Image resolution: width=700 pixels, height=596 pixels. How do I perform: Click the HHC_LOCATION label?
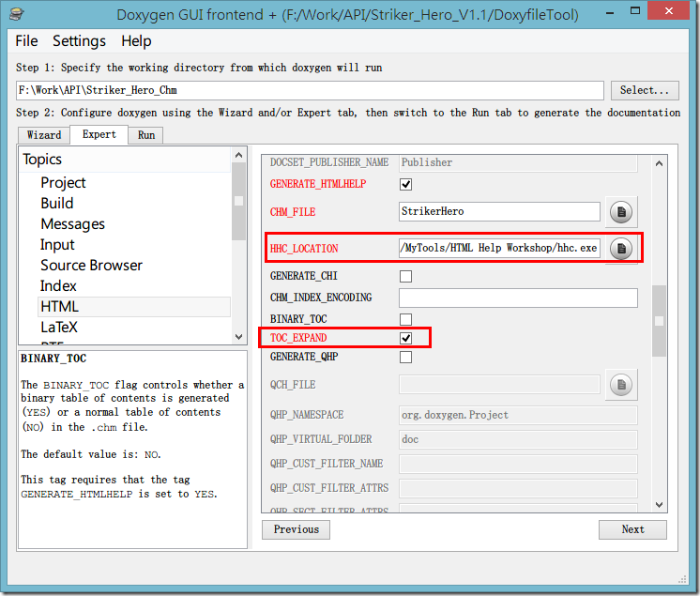[x=304, y=249]
